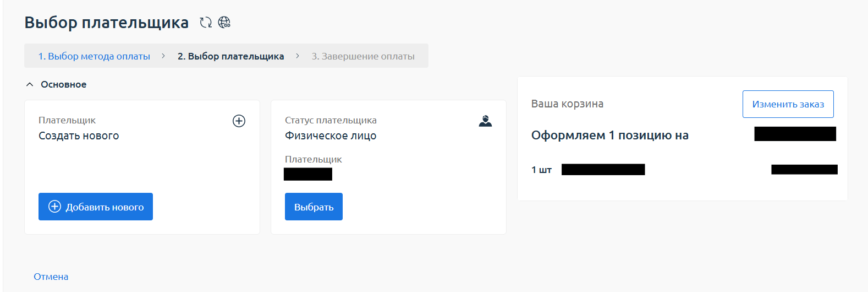Click the Изменить заказ button
Screen dimensions: 868x292
(x=788, y=104)
